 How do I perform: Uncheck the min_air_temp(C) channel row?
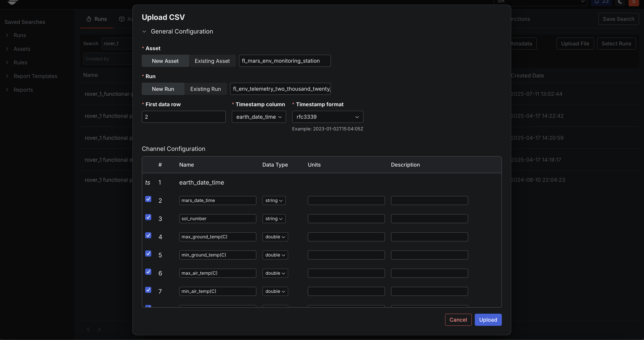(148, 290)
